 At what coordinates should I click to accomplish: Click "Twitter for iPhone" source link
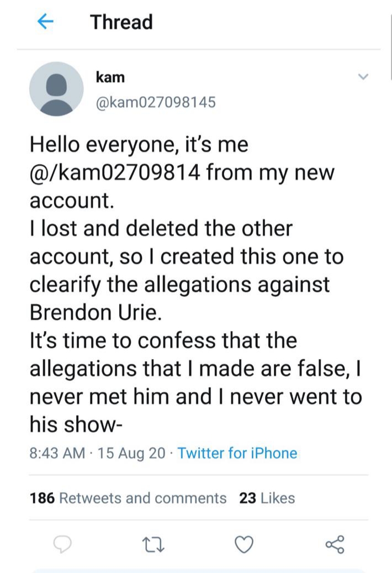(237, 454)
